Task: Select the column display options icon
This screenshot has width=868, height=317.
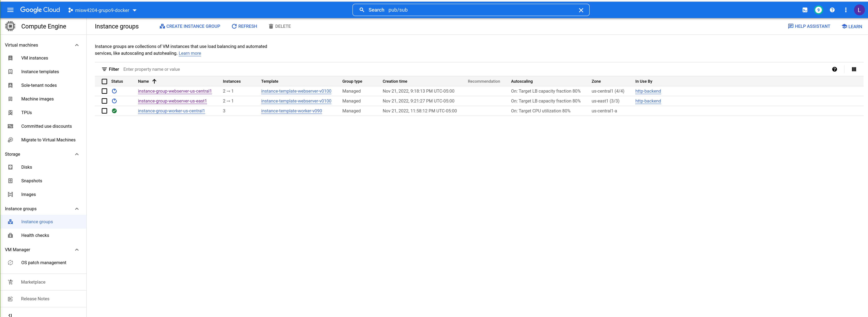Action: coord(855,69)
